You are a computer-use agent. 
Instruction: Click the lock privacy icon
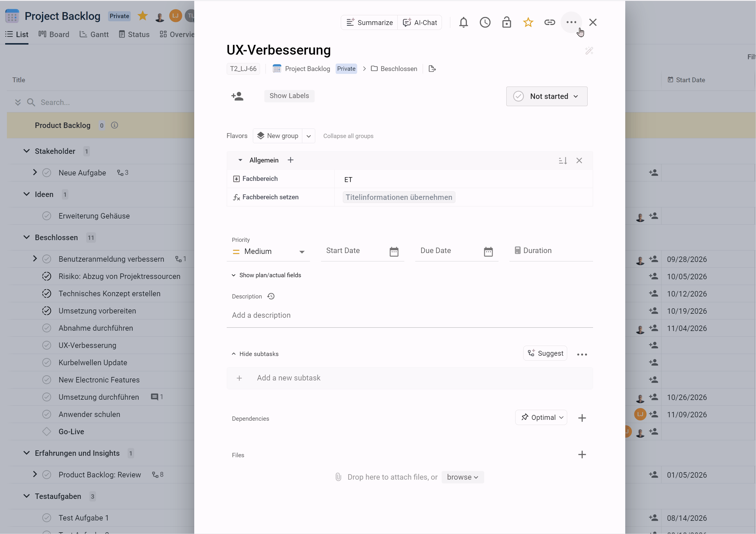click(506, 22)
